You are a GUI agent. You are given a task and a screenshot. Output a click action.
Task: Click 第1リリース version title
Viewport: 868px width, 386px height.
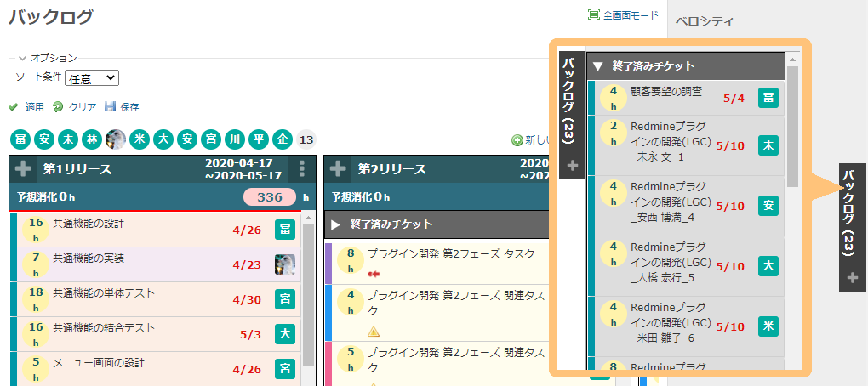pos(77,169)
